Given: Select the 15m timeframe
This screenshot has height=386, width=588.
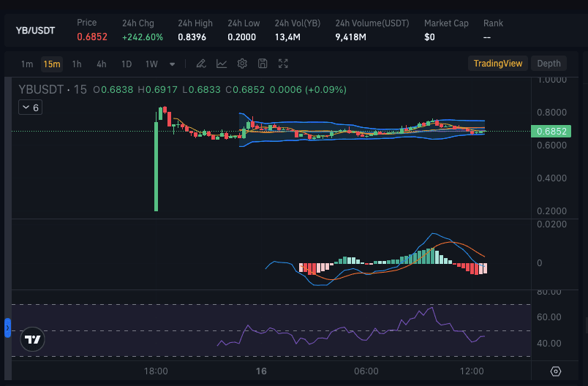Looking at the screenshot, I should click(x=51, y=64).
